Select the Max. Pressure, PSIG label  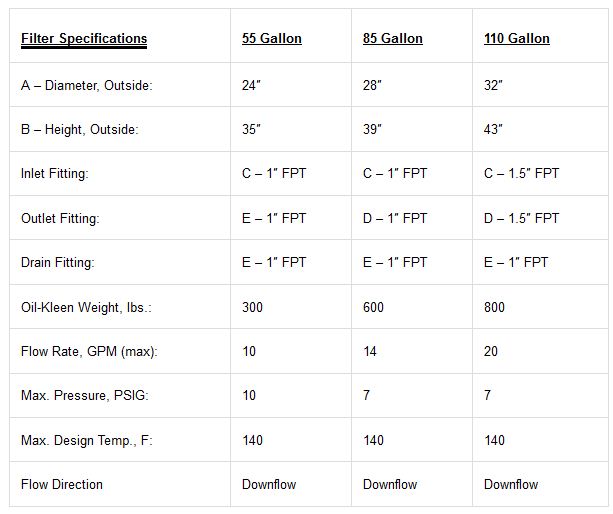coord(84,395)
